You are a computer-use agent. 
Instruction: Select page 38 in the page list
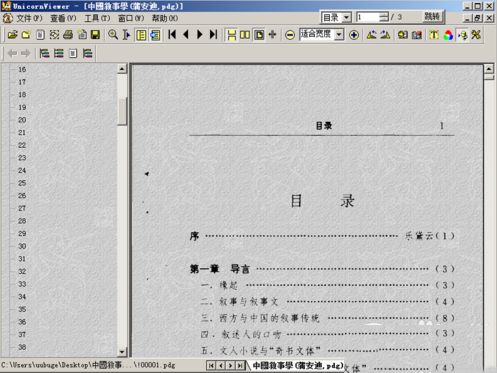22,347
